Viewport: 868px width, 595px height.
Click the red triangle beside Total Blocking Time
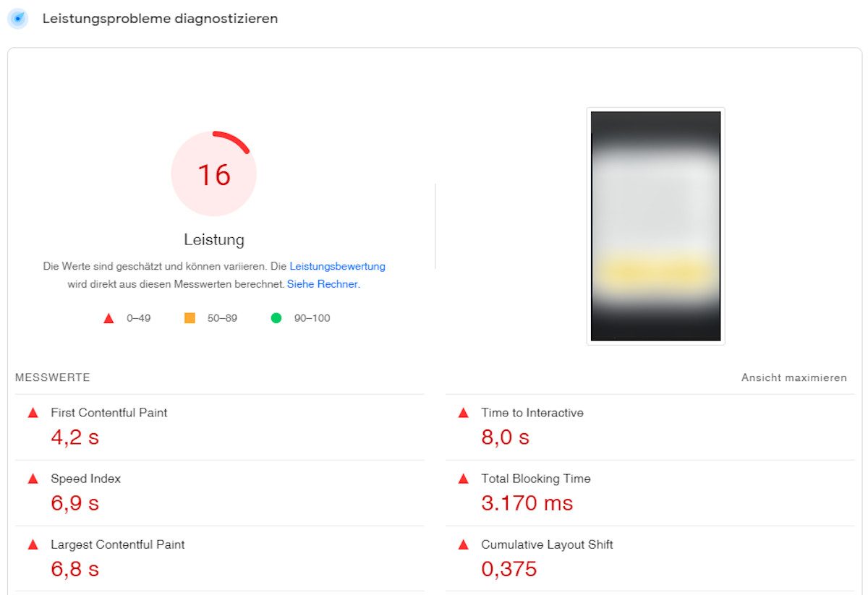(463, 479)
